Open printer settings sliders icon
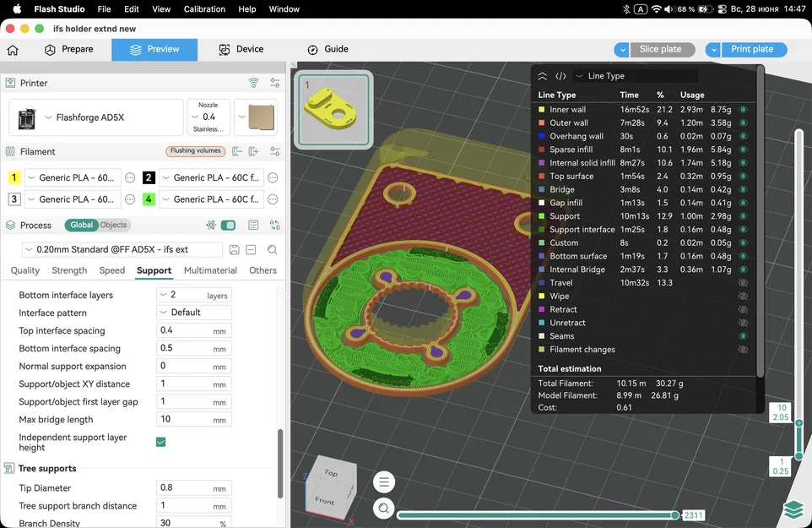Image resolution: width=812 pixels, height=528 pixels. tap(275, 83)
